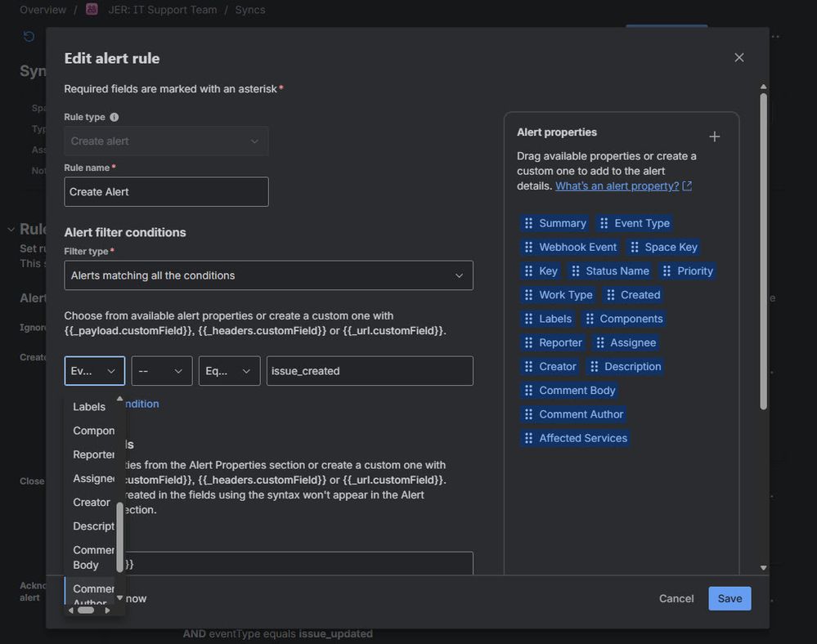
Task: Click the refresh icon behind the dialog
Action: tap(29, 36)
